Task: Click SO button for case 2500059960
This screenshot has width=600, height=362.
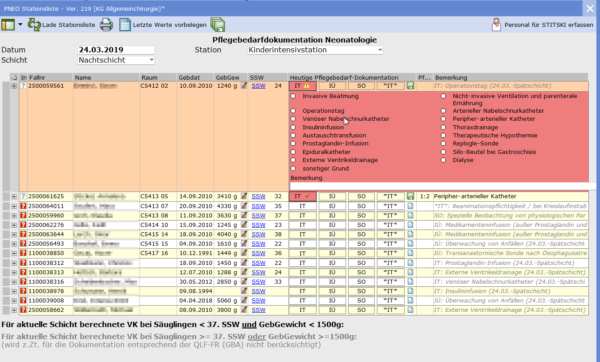Action: click(361, 215)
